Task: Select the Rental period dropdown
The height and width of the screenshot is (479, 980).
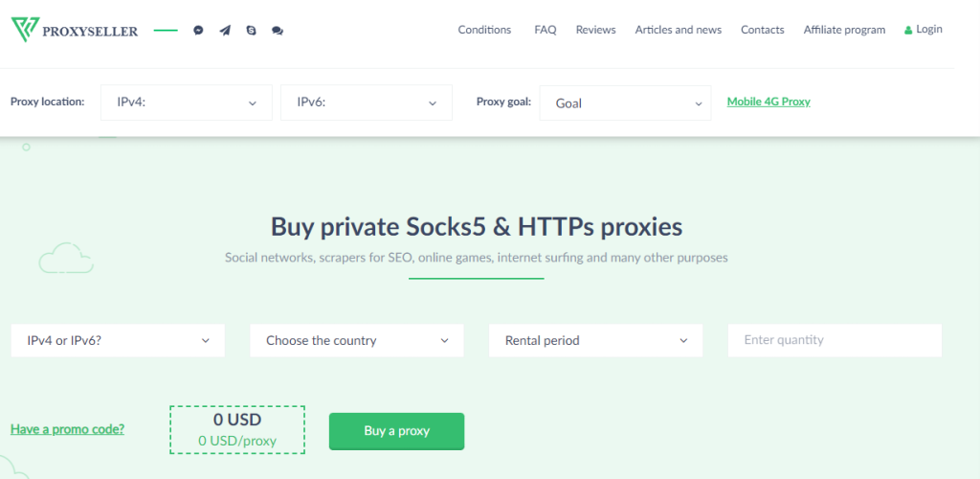Action: pyautogui.click(x=595, y=340)
